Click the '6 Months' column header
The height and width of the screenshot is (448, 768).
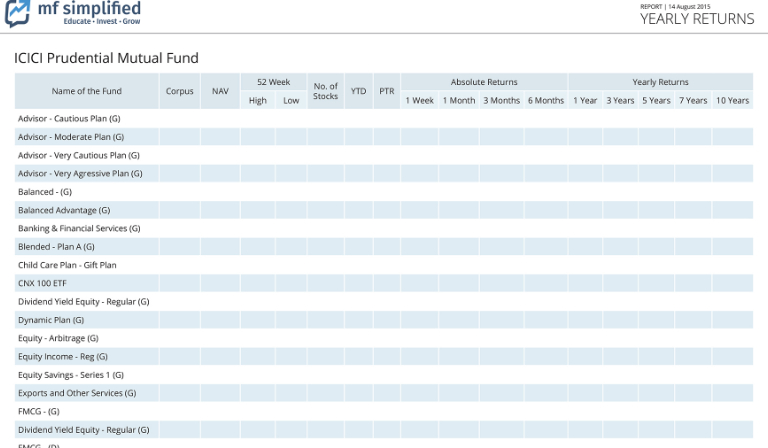click(x=546, y=100)
